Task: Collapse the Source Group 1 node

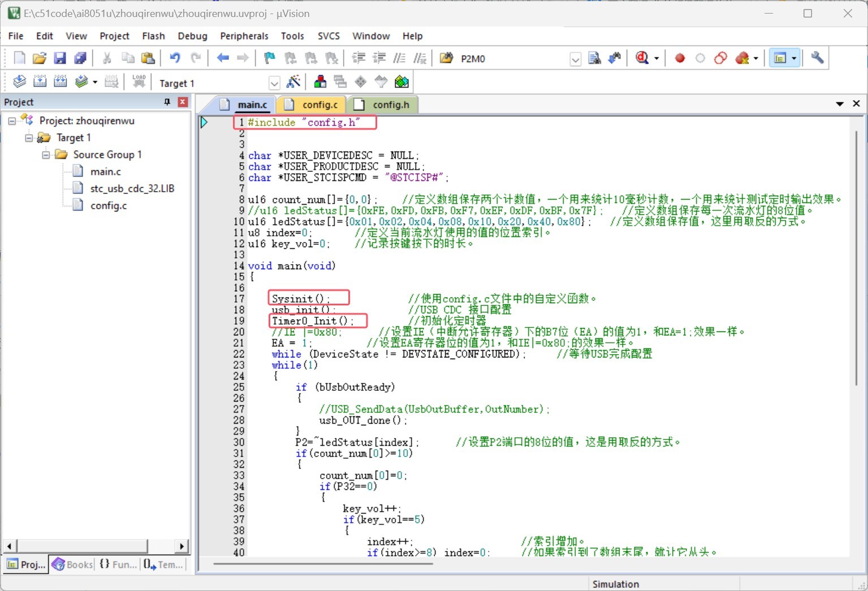Action: click(46, 155)
